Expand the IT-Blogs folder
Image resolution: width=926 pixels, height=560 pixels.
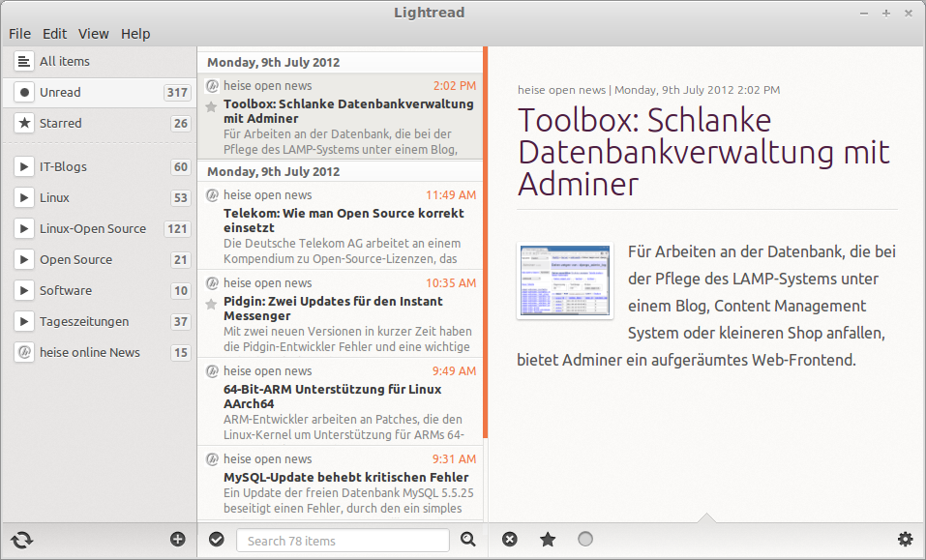(24, 166)
